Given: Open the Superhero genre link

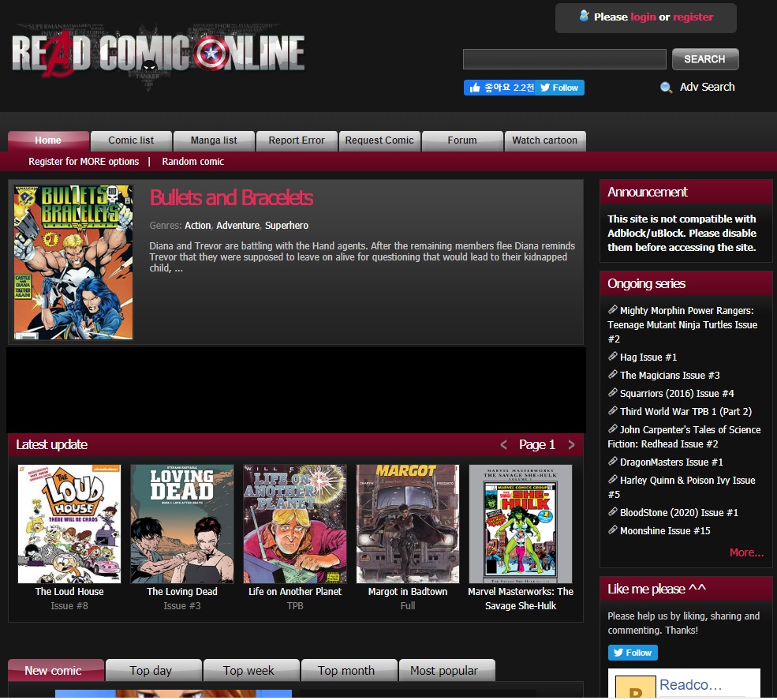Looking at the screenshot, I should point(286,226).
